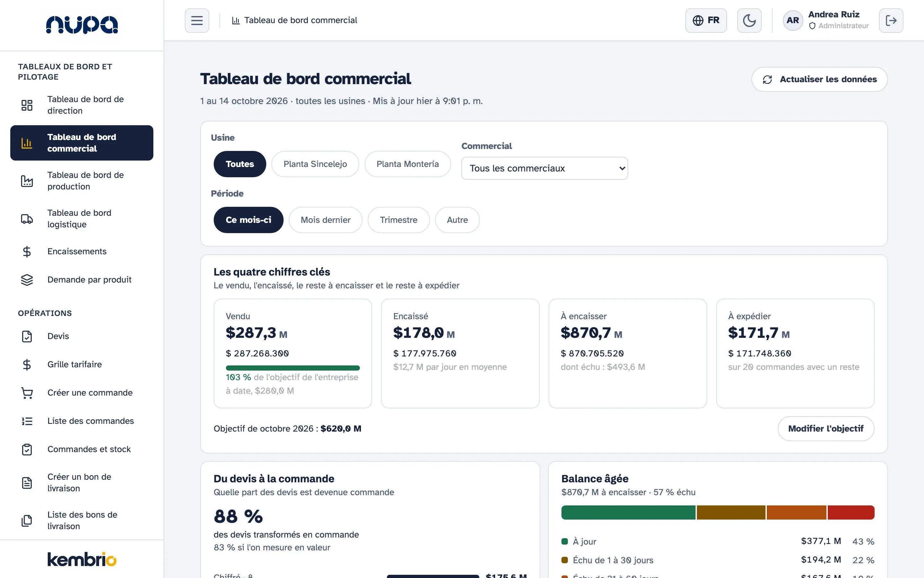This screenshot has width=924, height=578.
Task: Click the dollar icon beside Grille tarifaire
Action: (27, 365)
